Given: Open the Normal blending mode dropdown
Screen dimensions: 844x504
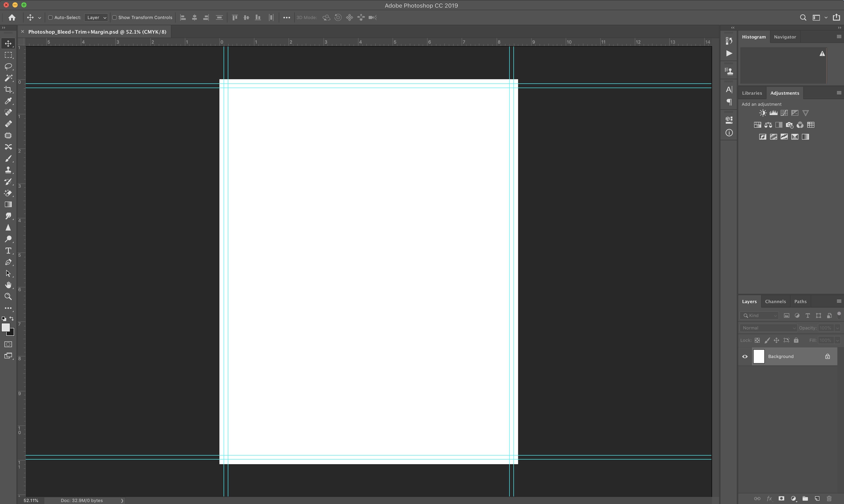Looking at the screenshot, I should click(768, 328).
